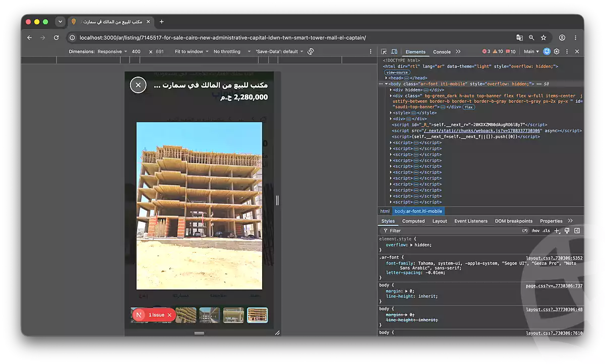Add a new style rule with plus icon
The height and width of the screenshot is (364, 605).
tap(557, 231)
